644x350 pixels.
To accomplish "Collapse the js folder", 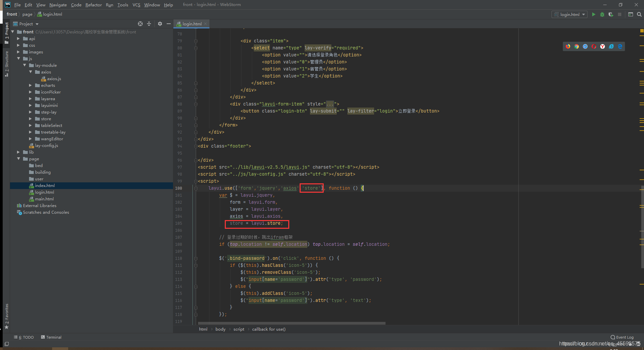I will pyautogui.click(x=19, y=58).
